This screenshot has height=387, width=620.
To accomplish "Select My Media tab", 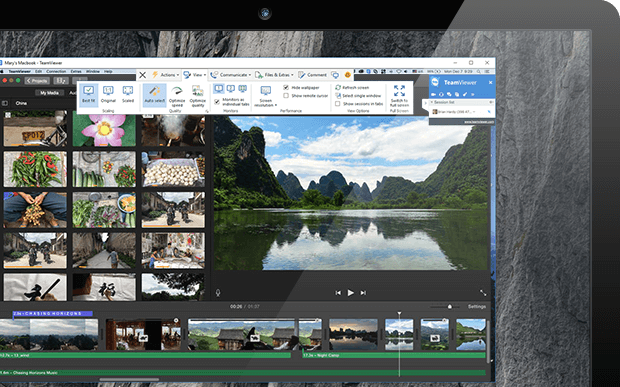I will [x=49, y=93].
